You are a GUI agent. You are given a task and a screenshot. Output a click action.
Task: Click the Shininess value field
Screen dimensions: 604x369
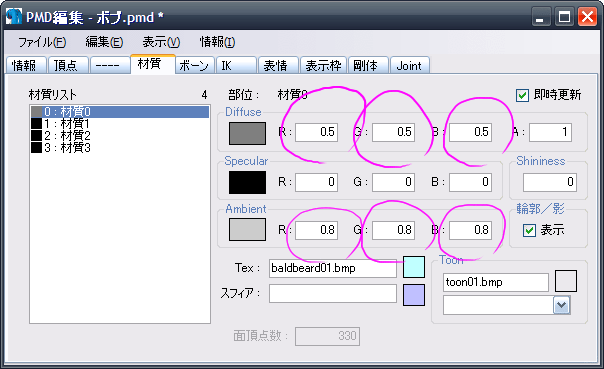[x=550, y=182]
